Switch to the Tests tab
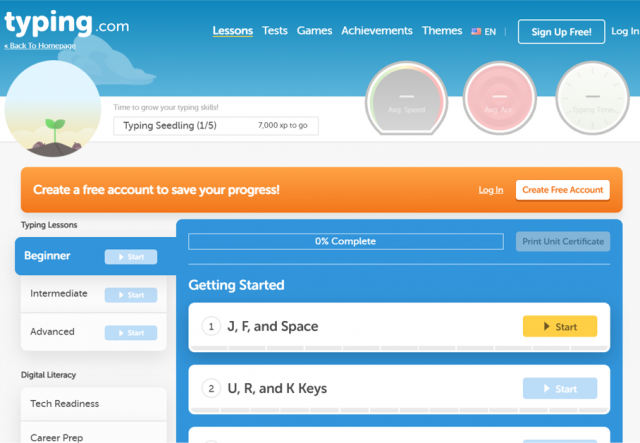Screen dimensions: 640x443 coord(275,31)
